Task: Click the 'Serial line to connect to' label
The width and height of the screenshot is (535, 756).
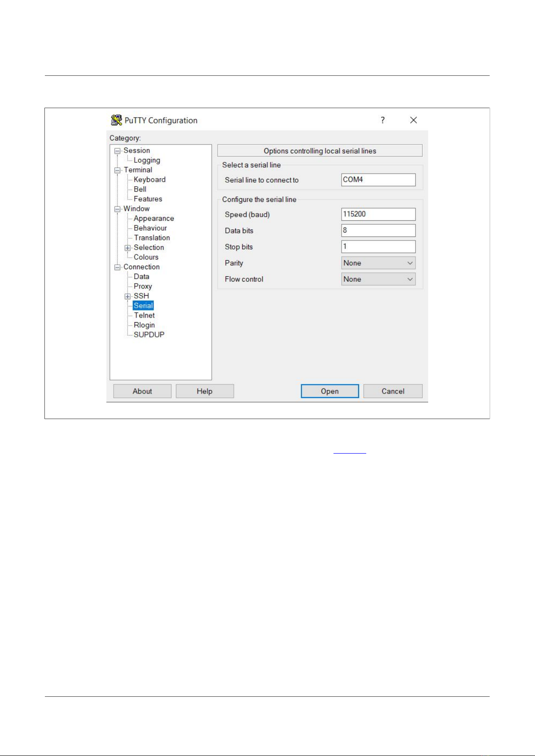Action: tap(262, 180)
